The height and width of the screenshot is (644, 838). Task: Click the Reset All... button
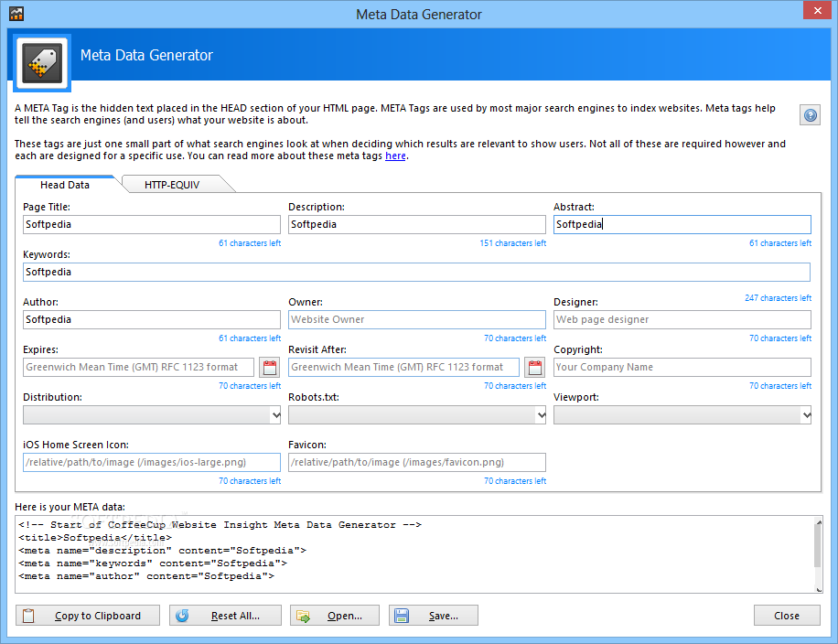pos(226,616)
